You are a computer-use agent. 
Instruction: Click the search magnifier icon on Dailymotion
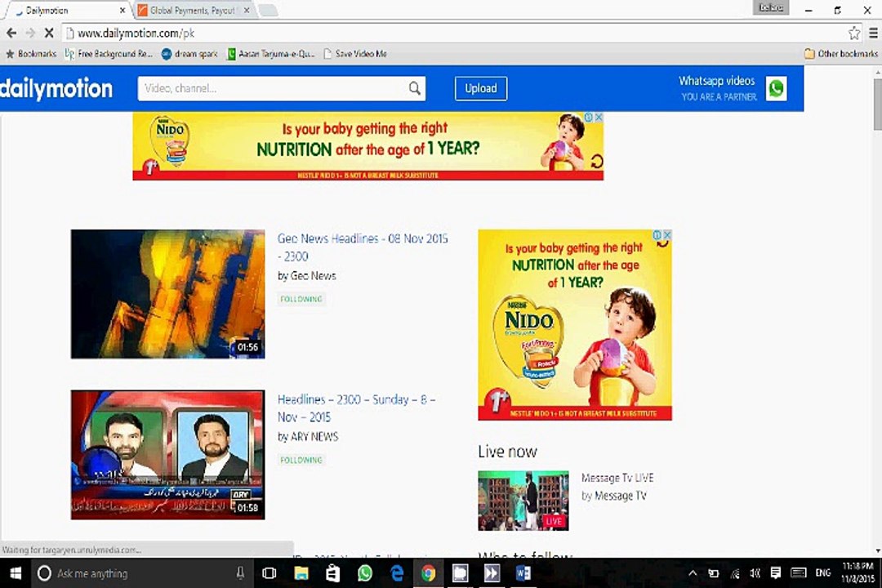415,88
